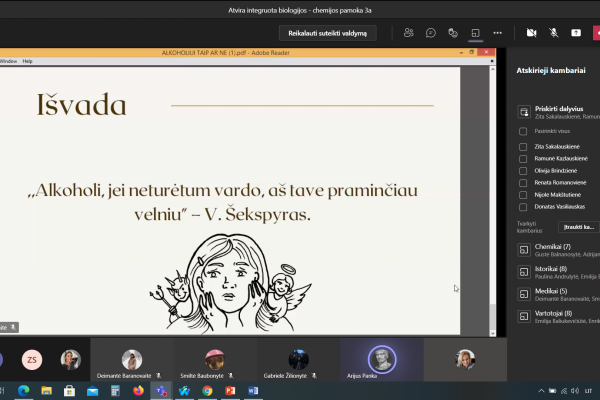Select the ZS participant avatar
Screen dimensions: 600x400
32,360
